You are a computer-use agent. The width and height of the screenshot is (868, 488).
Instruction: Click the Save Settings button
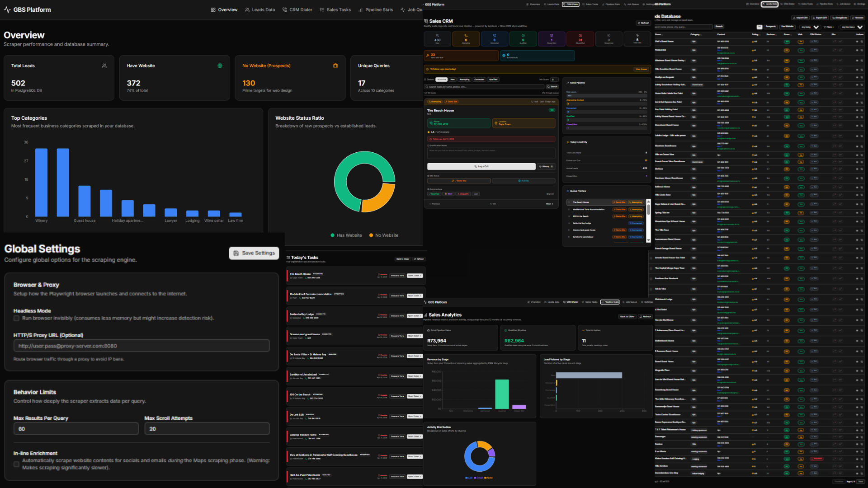click(254, 253)
